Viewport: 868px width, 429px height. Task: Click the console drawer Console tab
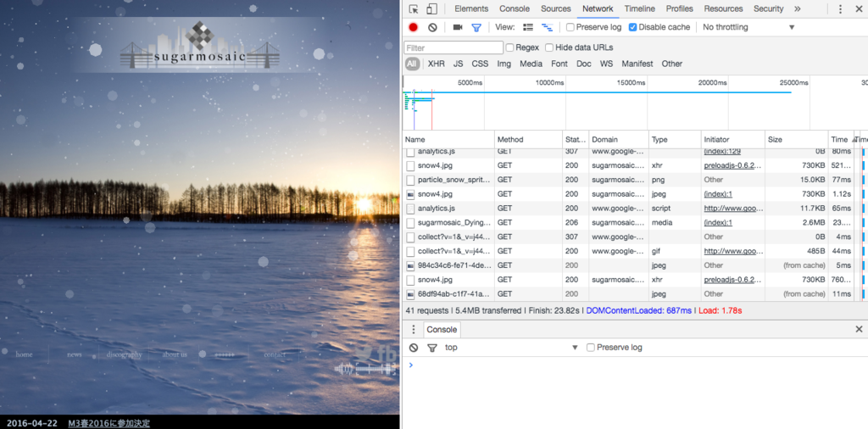pos(442,329)
